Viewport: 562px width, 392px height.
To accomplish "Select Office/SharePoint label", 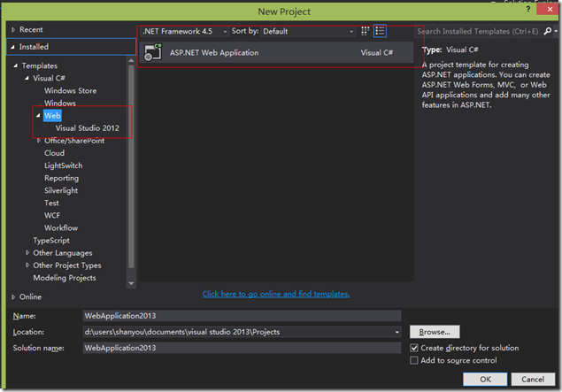I will coord(74,141).
